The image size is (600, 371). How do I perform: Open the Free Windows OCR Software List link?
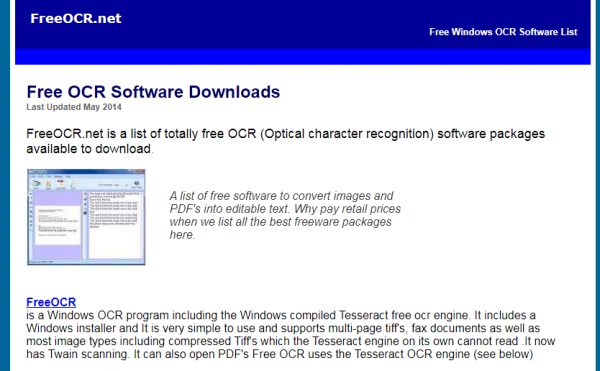[x=503, y=32]
